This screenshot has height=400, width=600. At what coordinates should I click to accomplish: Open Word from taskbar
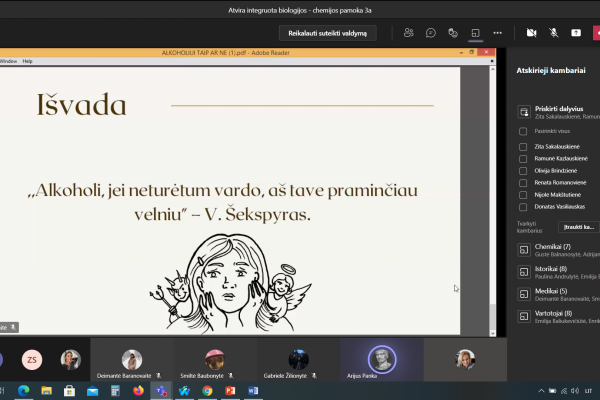tap(253, 391)
